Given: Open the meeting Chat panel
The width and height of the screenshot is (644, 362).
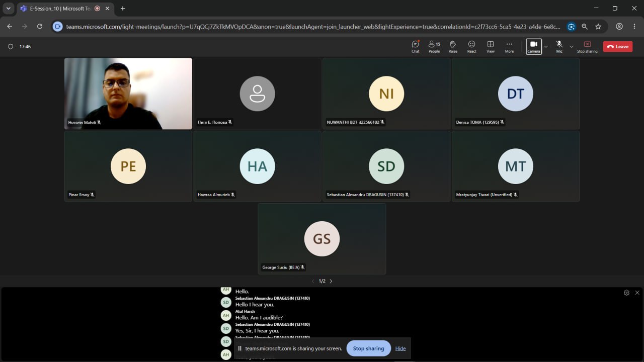Looking at the screenshot, I should (x=415, y=47).
